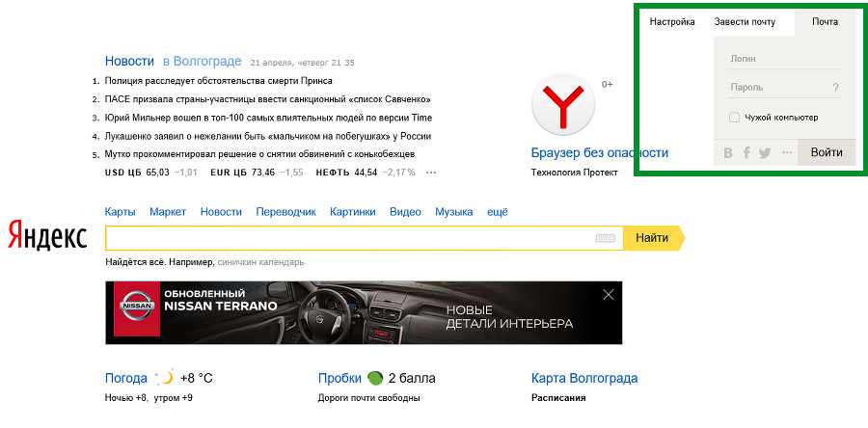Enable the Чужой компьютер checkbox
The width and height of the screenshot is (868, 428).
[734, 118]
